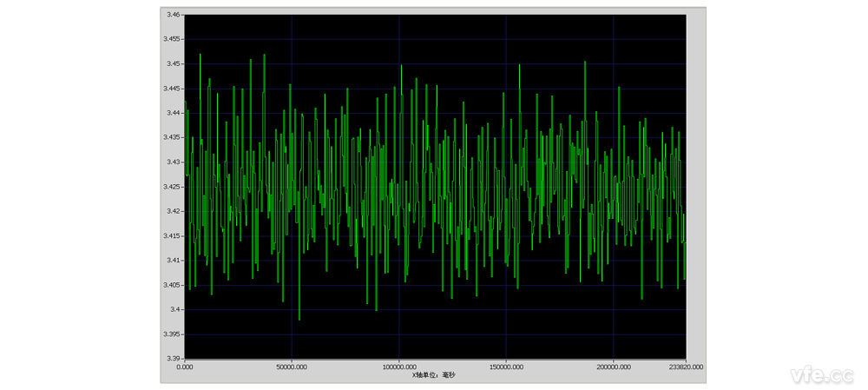Click the X轴单位：毫秒 axis label
868x390 pixels.
pyautogui.click(x=433, y=375)
